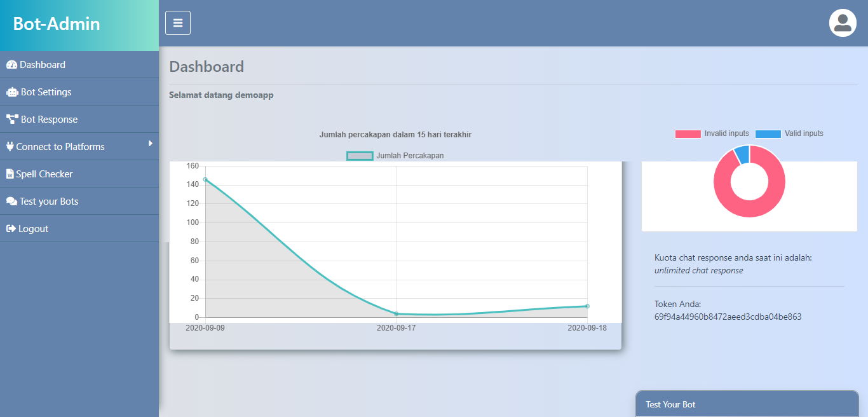
Task: Click the 2020-09-17 data point on chart
Action: pos(396,314)
